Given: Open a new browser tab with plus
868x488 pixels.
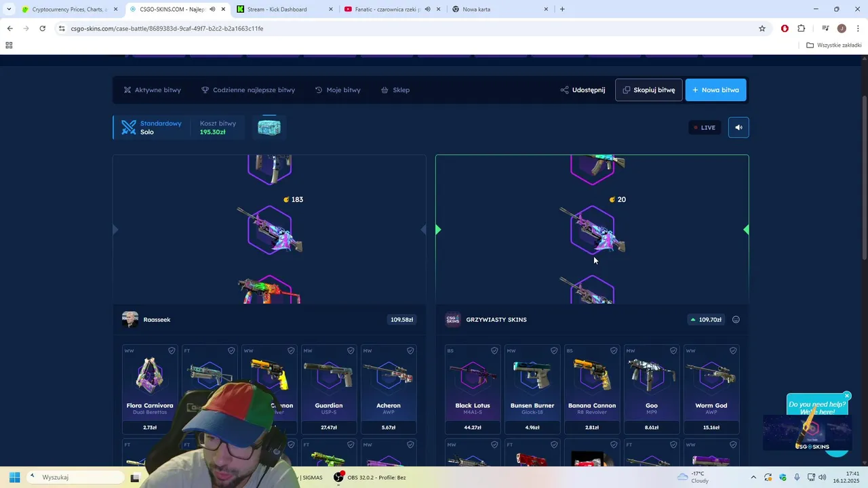Looking at the screenshot, I should pos(562,9).
